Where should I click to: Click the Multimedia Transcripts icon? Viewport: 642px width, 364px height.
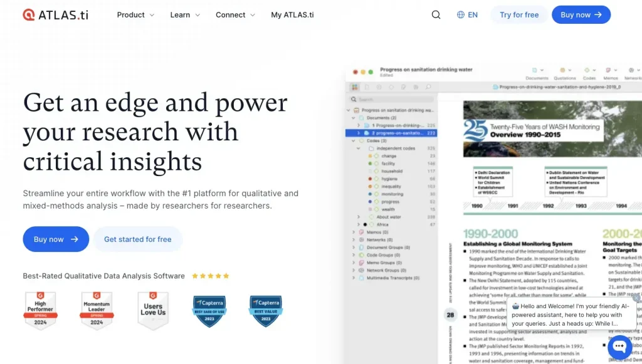click(362, 278)
